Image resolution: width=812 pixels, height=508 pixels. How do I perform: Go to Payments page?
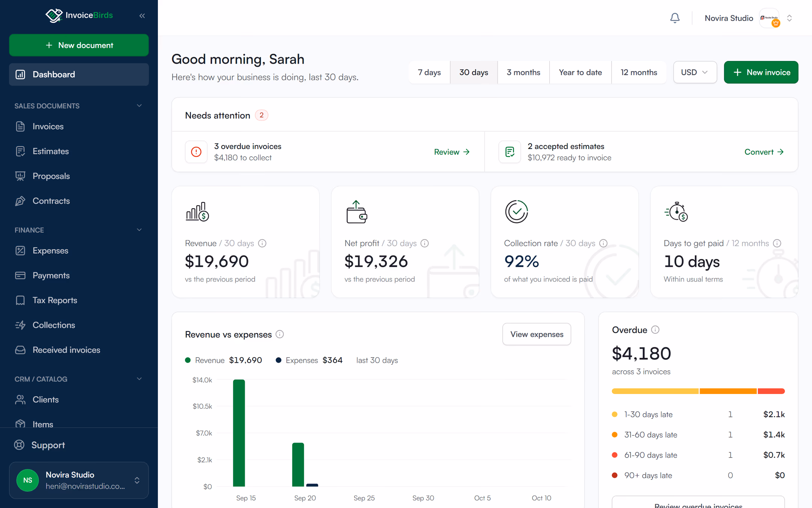pyautogui.click(x=79, y=275)
